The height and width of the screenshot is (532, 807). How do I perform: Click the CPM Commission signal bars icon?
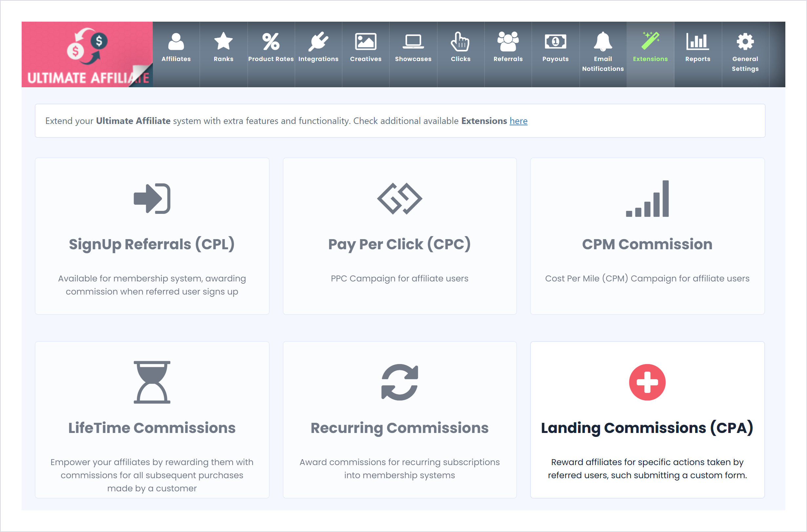point(647,198)
